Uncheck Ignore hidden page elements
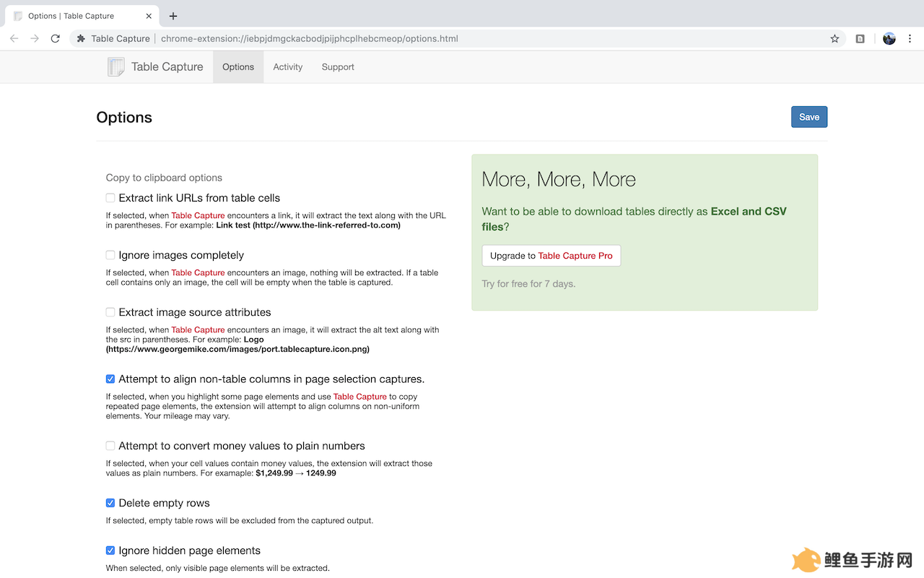The image size is (924, 578). [110, 551]
